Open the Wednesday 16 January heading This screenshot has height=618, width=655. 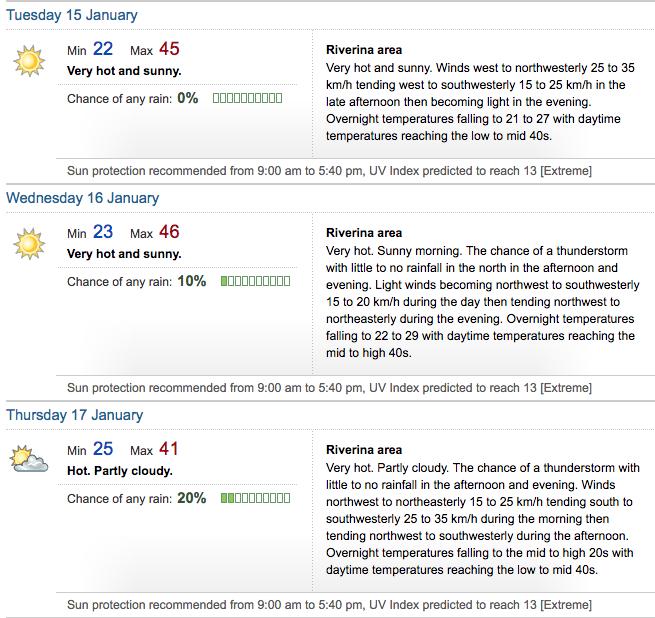(83, 198)
